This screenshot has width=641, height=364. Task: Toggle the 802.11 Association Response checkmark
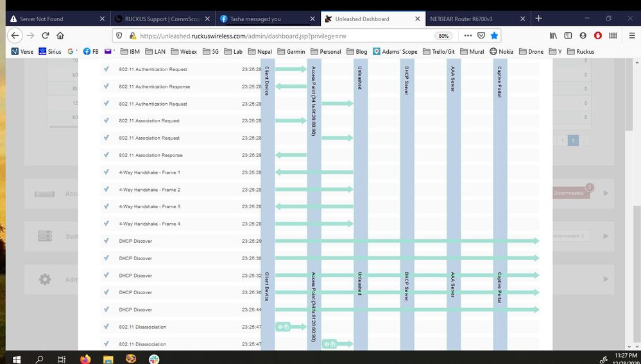[x=107, y=155]
